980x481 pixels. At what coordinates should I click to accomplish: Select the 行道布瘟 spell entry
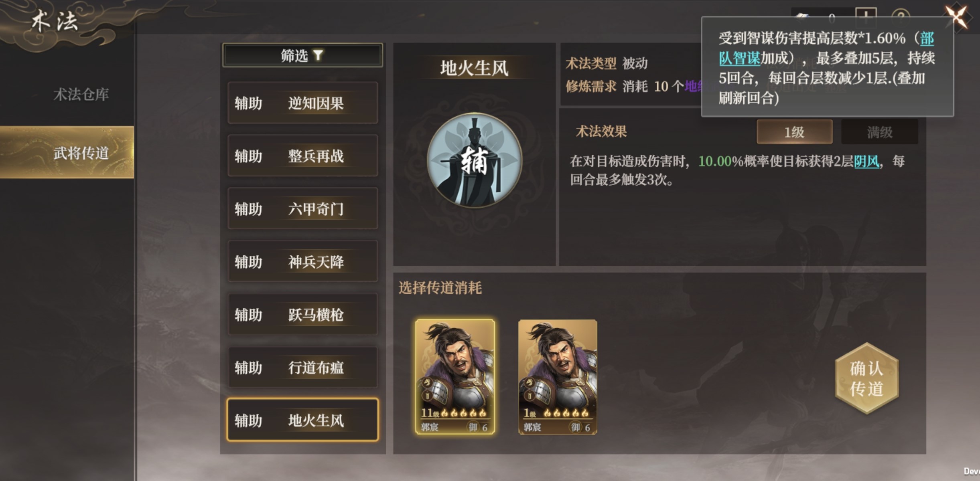[x=302, y=368]
